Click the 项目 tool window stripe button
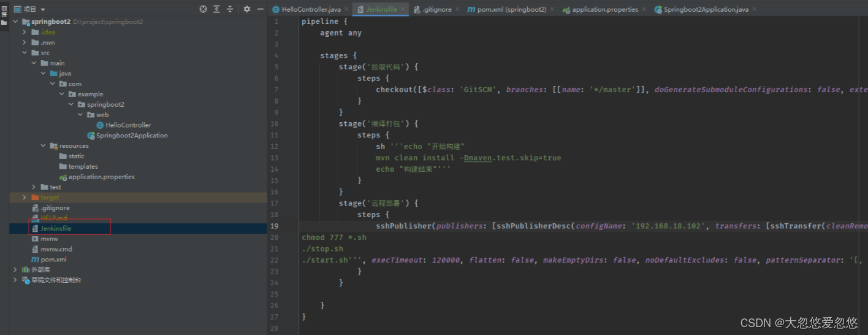868x335 pixels. (4, 13)
